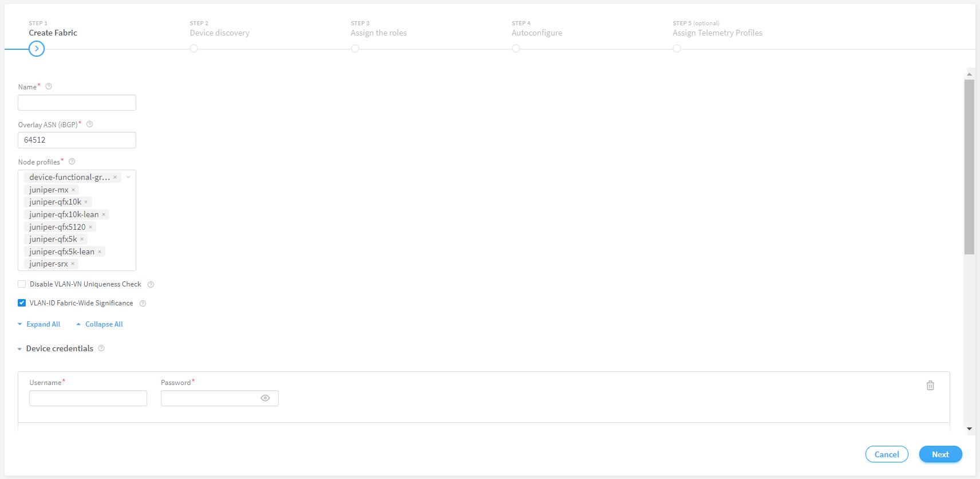Viewport: 980px width, 479px height.
Task: Show the password with the eye icon
Action: (265, 398)
